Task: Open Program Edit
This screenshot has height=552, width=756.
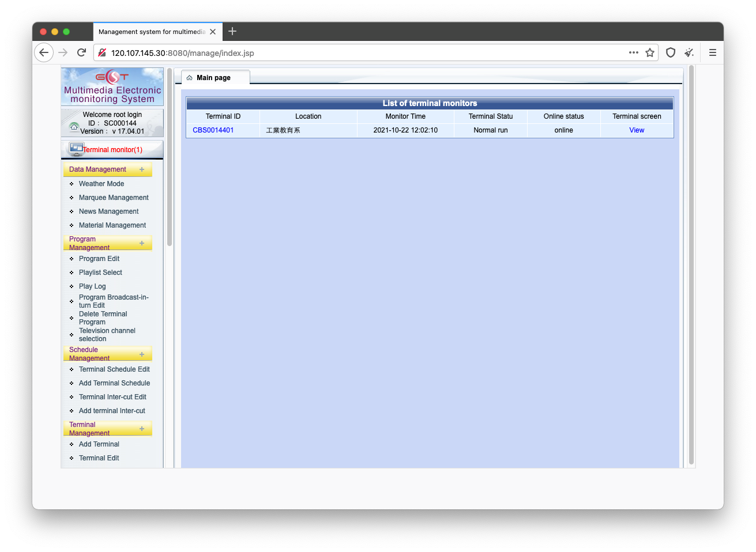Action: [99, 259]
